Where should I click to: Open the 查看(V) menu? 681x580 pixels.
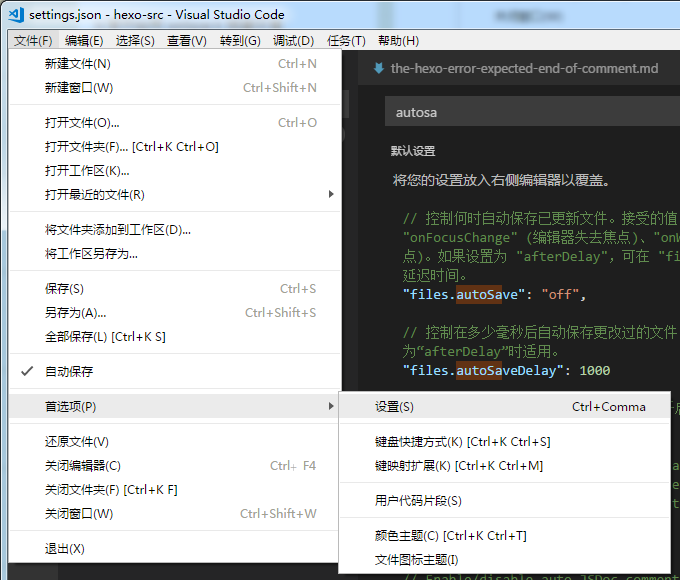pos(187,41)
